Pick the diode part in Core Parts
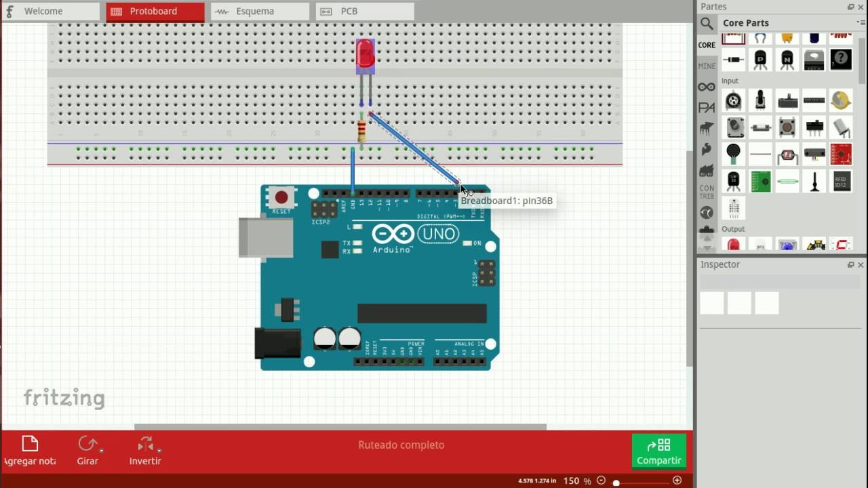Image resolution: width=868 pixels, height=488 pixels. coord(733,60)
